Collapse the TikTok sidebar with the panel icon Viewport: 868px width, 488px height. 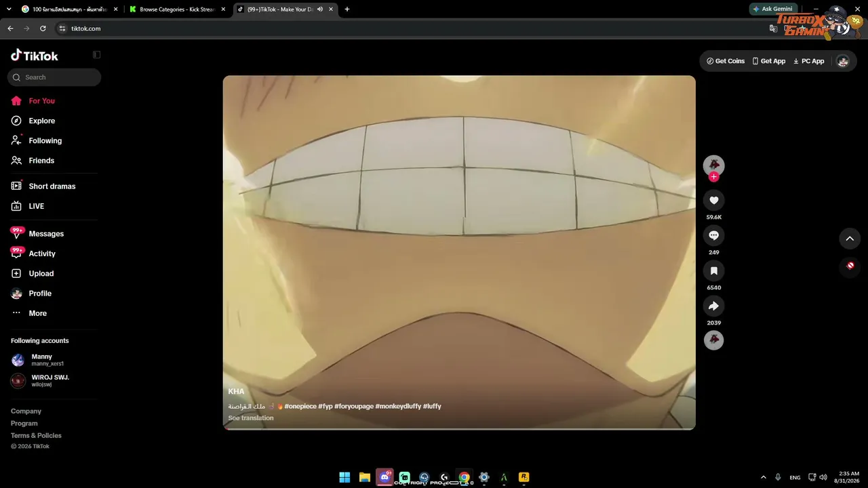click(96, 55)
